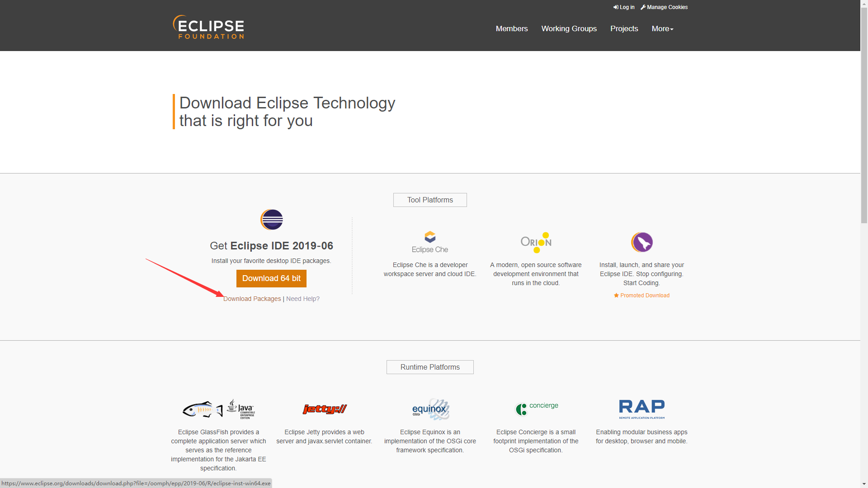Screen dimensions: 868x488
Task: Open Manage Cookies settings
Action: tap(664, 7)
